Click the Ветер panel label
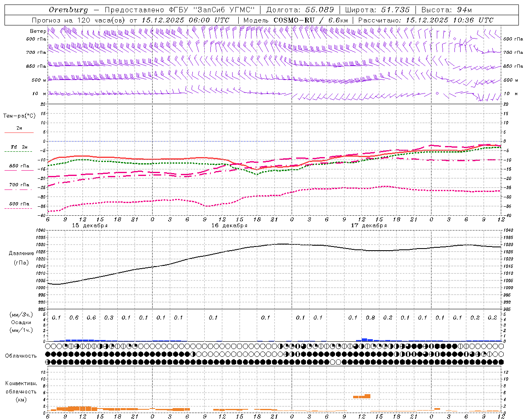 [38, 31]
